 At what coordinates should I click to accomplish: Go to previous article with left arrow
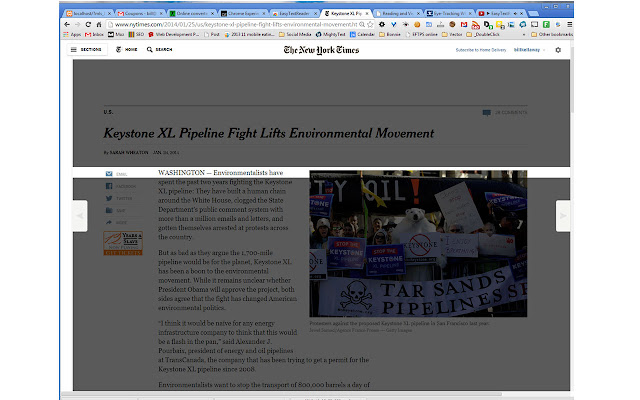coord(80,216)
